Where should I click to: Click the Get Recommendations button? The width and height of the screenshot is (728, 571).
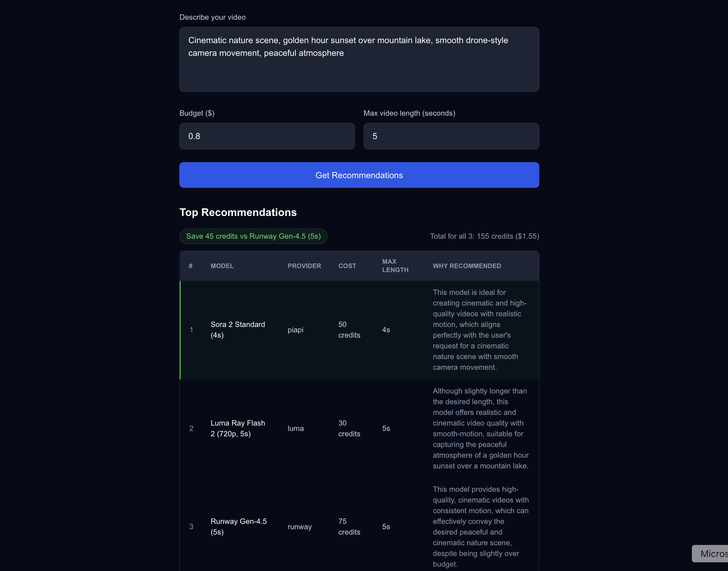pyautogui.click(x=359, y=175)
